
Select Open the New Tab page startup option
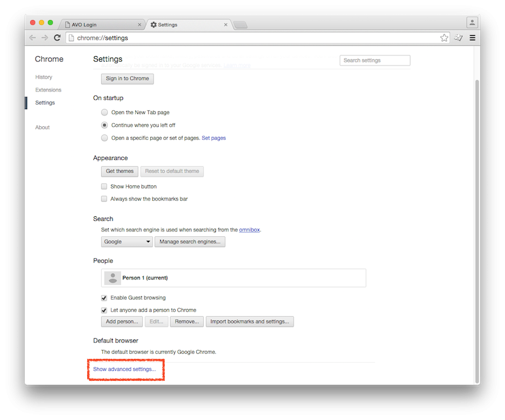[104, 112]
